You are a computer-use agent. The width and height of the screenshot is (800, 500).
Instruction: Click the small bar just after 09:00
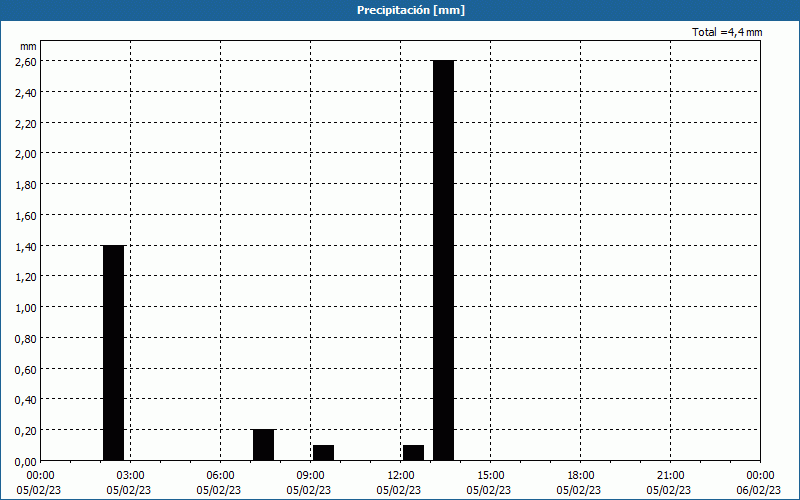pos(323,453)
